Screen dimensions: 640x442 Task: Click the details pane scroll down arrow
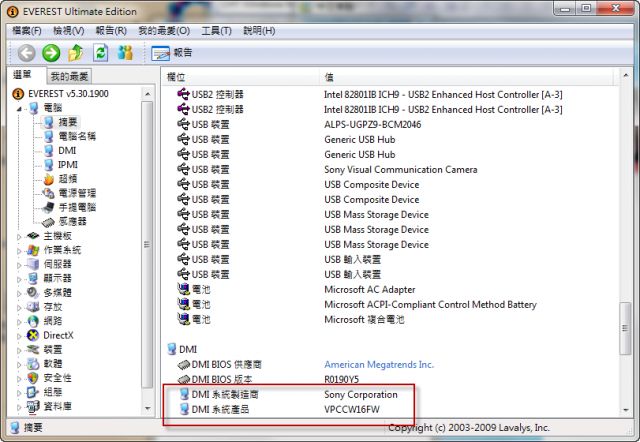(x=626, y=410)
